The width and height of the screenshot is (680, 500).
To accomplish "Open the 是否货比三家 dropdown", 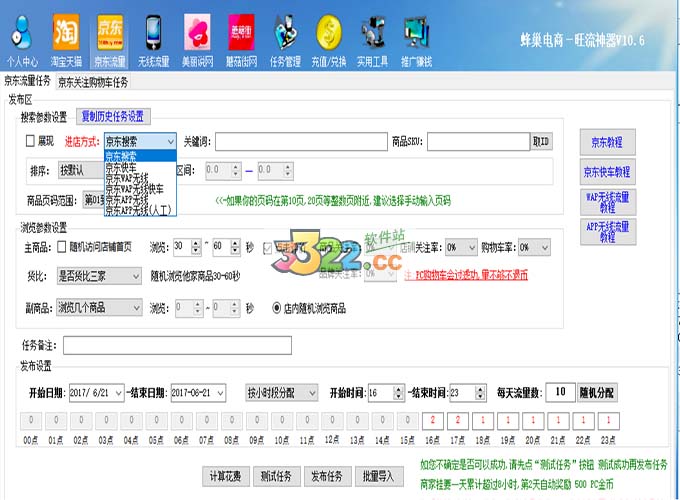I will tap(99, 276).
